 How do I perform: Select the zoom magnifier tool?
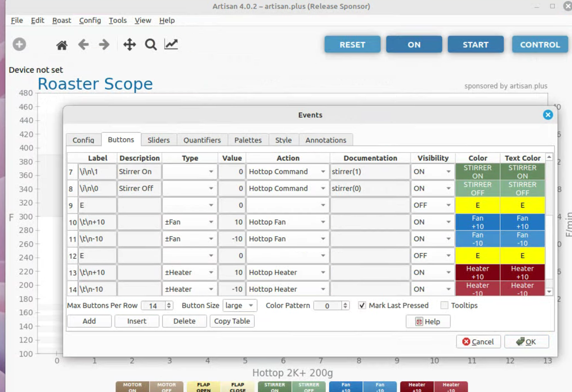click(151, 45)
